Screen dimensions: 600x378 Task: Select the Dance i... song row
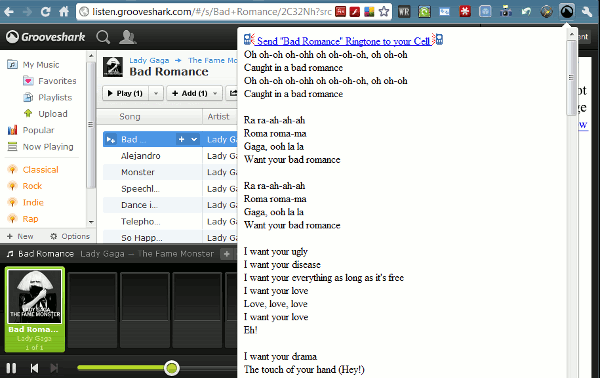(170, 205)
